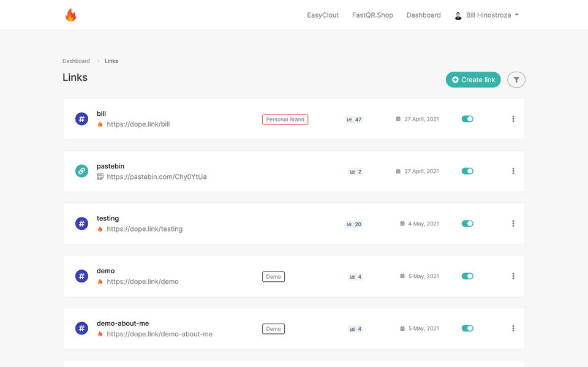The width and height of the screenshot is (588, 367).
Task: Click the hash icon of the demo link
Action: 81,276
